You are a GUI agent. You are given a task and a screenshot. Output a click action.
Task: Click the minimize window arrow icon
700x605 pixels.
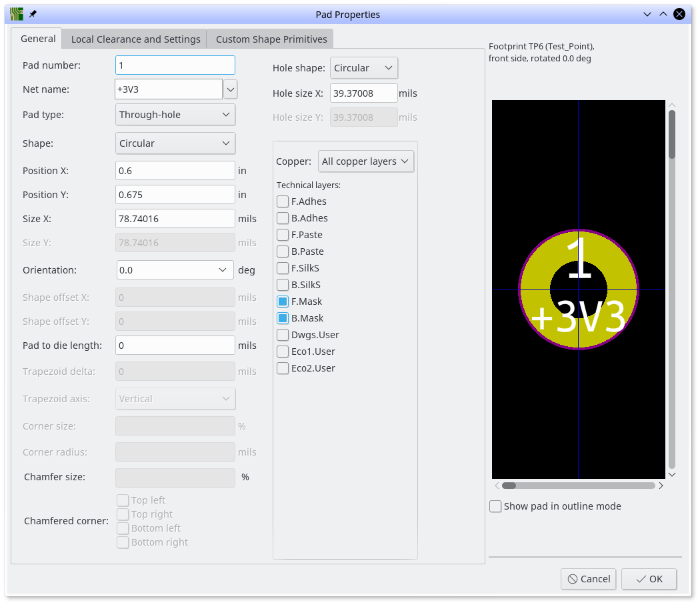coord(647,14)
